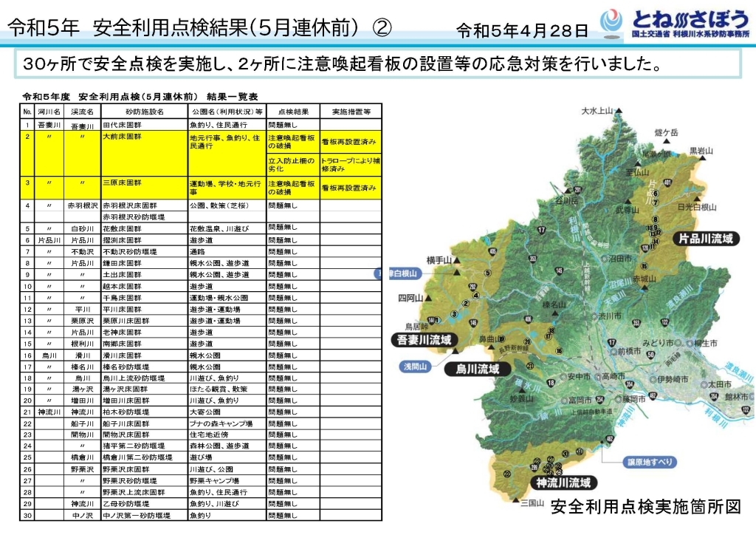The width and height of the screenshot is (756, 535).
Task: Click the 横手山 peak label
Action: click(x=439, y=261)
